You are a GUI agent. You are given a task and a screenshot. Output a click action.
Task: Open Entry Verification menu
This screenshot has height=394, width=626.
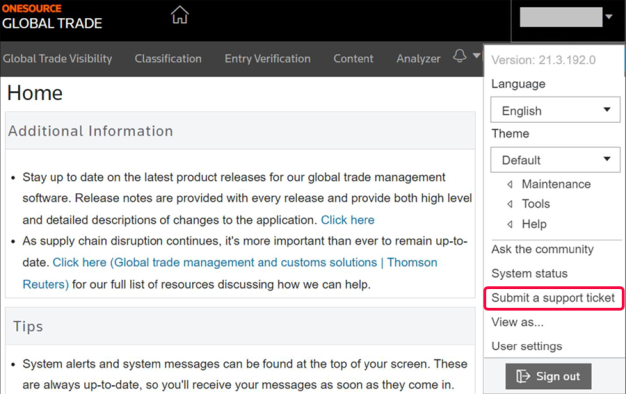267,59
